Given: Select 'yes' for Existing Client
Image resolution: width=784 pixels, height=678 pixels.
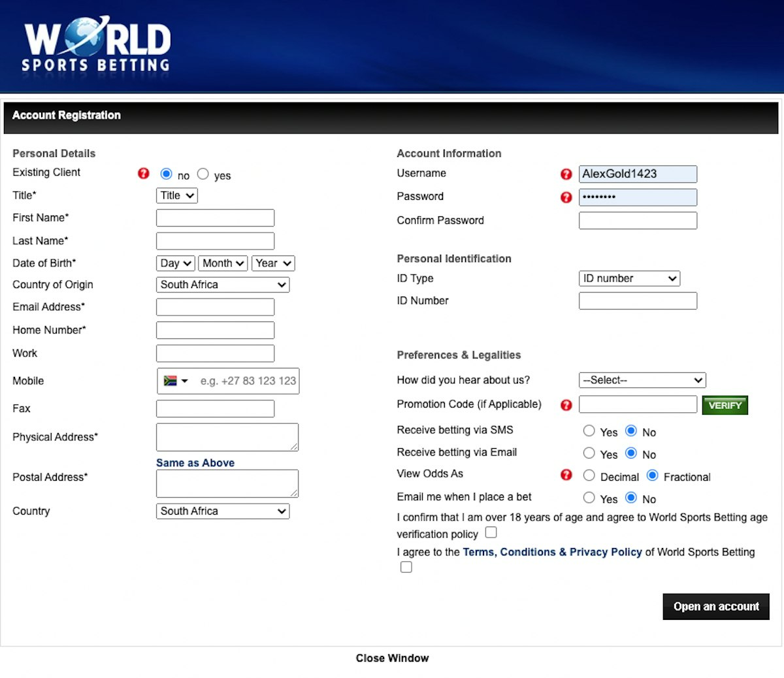Looking at the screenshot, I should 203,174.
